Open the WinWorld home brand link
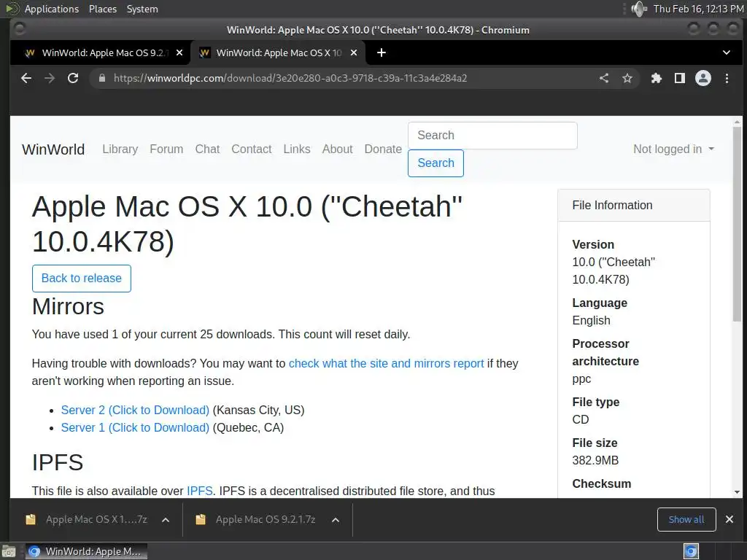The width and height of the screenshot is (747, 560). point(53,149)
